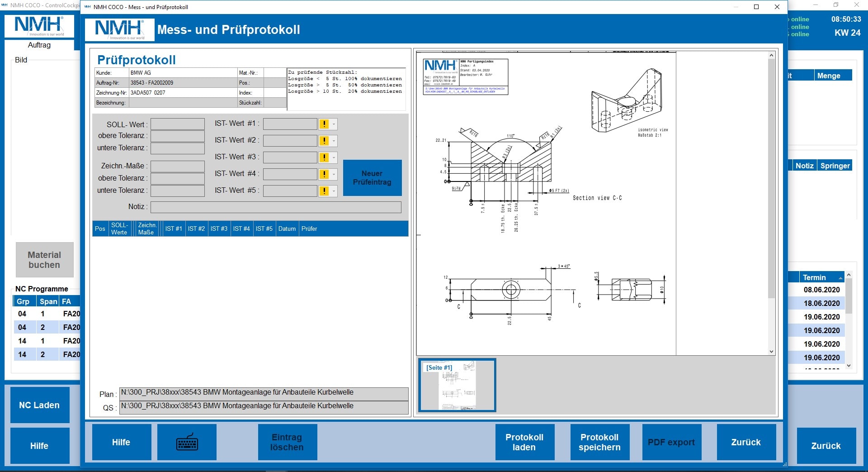The width and height of the screenshot is (868, 472).
Task: Focus the obere Toleranz field under Zeichn.-Maße
Action: tap(178, 178)
